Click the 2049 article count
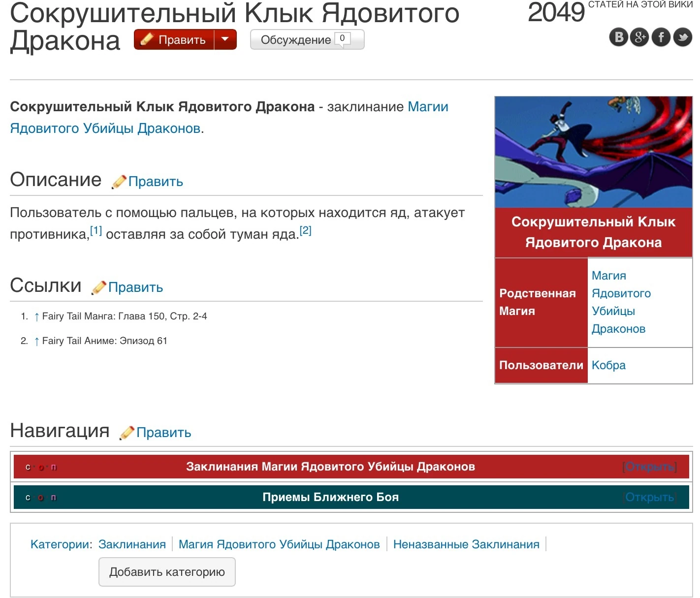The height and width of the screenshot is (598, 700). point(556,12)
